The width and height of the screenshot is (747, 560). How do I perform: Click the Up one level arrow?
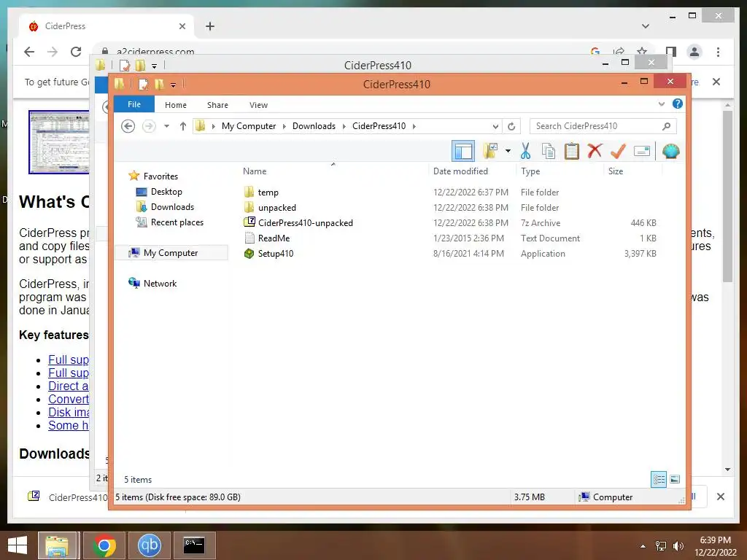tap(183, 126)
